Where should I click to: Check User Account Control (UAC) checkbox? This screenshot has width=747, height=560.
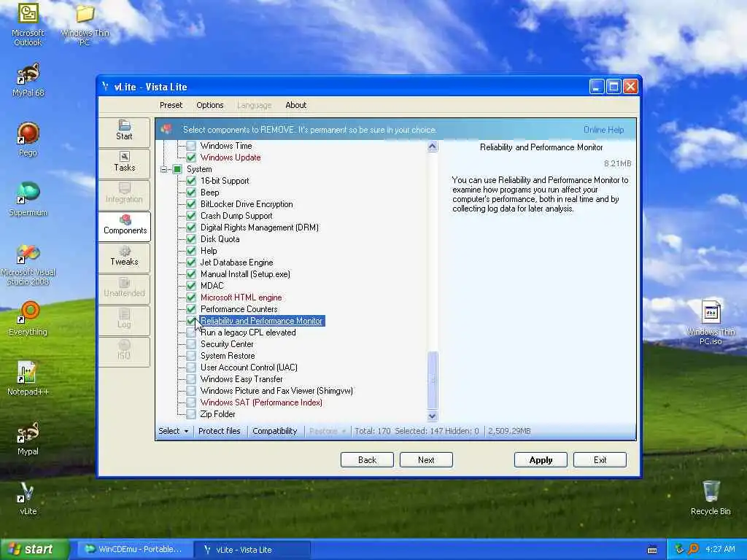point(191,367)
